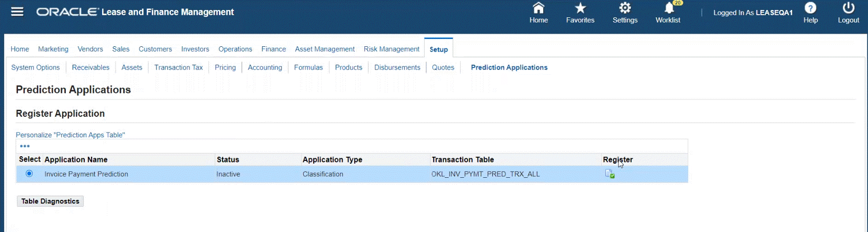Open Products subtab
This screenshot has width=868, height=232.
pyautogui.click(x=348, y=67)
